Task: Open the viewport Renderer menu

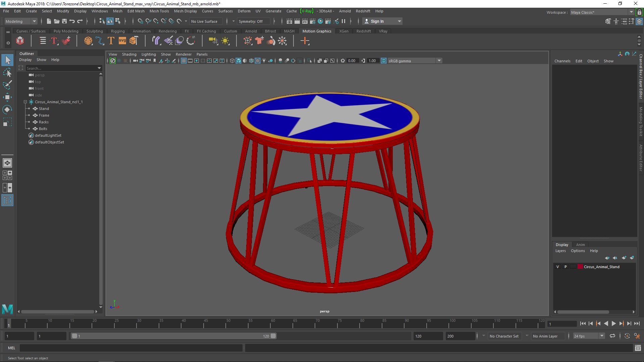Action: pyautogui.click(x=183, y=54)
